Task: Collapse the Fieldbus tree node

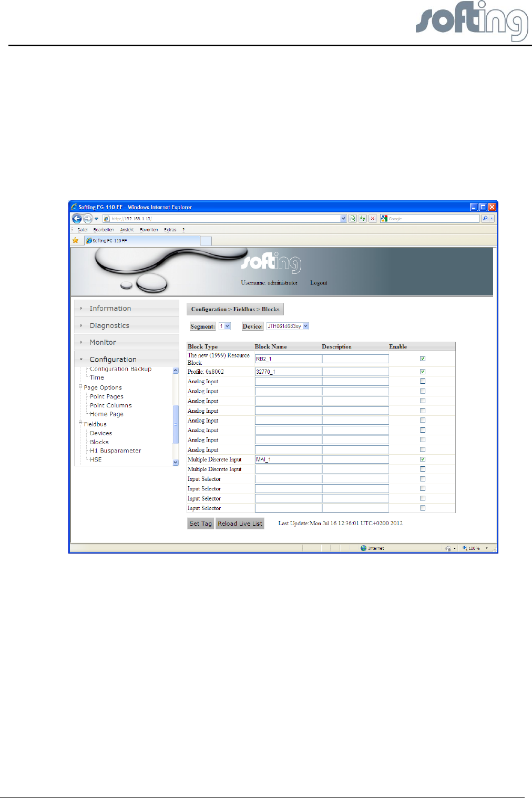Action: click(80, 423)
